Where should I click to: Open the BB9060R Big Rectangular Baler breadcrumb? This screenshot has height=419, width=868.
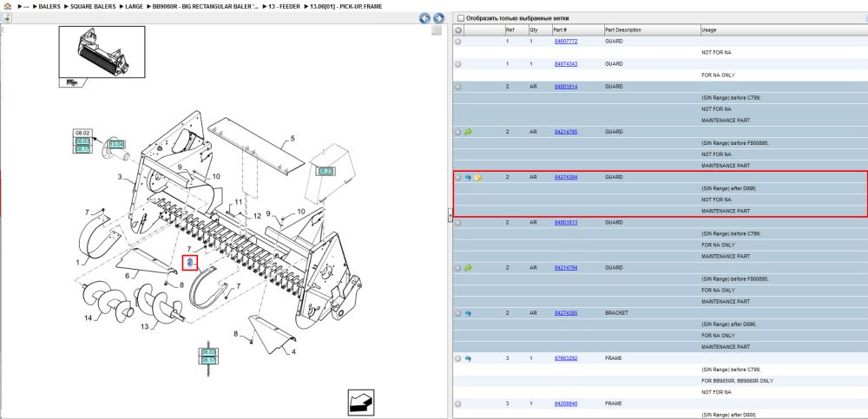[206, 7]
